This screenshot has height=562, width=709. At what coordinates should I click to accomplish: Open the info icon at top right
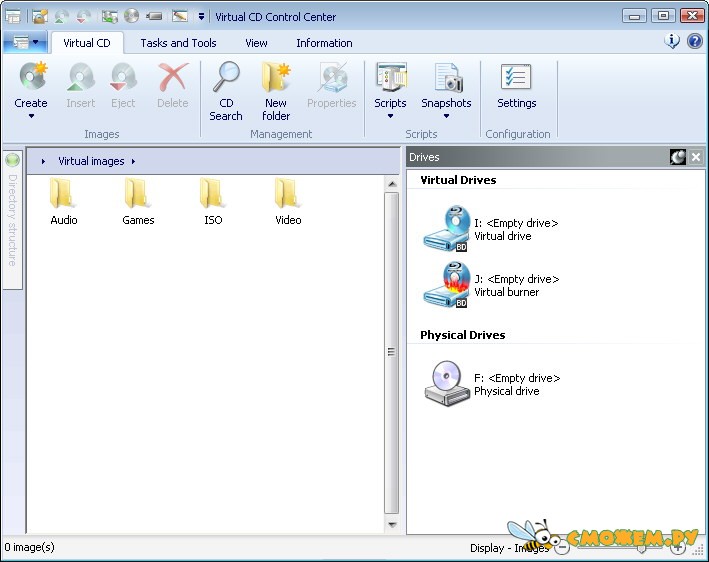click(671, 41)
